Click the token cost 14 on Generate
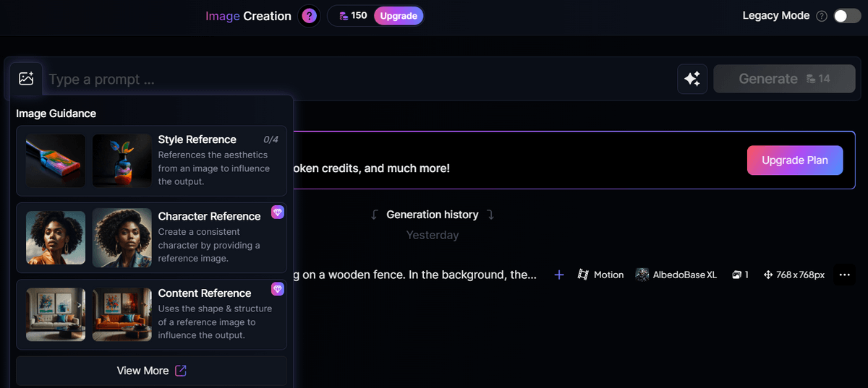This screenshot has height=388, width=868. point(818,79)
